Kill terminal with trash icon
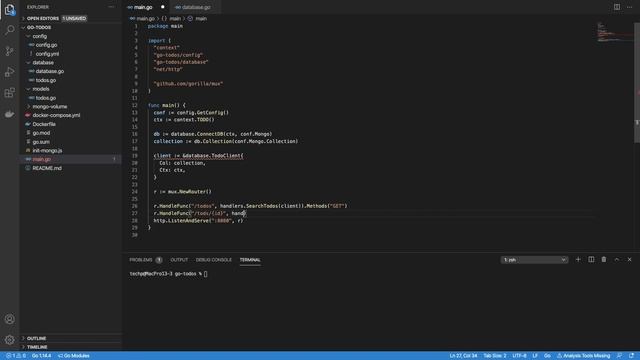640x360 pixels. [x=604, y=260]
